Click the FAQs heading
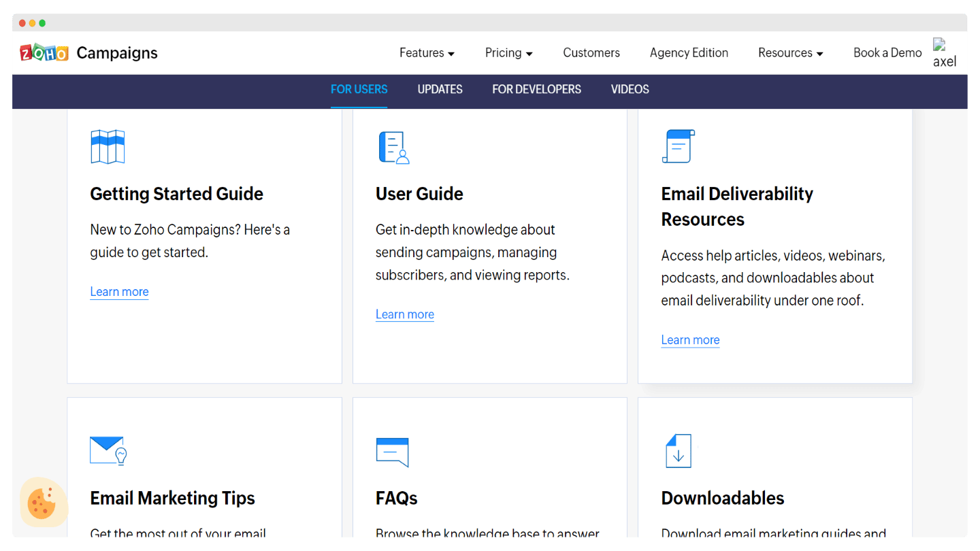Image resolution: width=980 pixels, height=551 pixels. [x=397, y=498]
